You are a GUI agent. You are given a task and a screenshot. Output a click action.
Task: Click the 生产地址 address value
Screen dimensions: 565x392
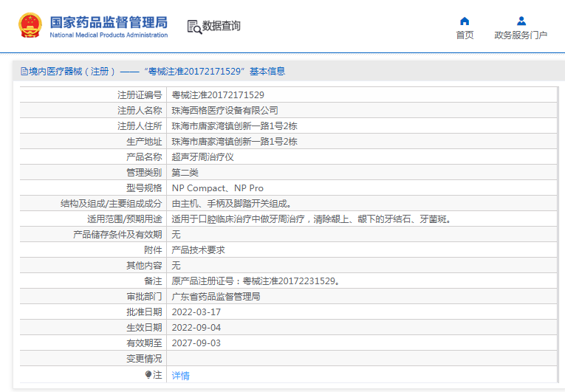coord(234,141)
